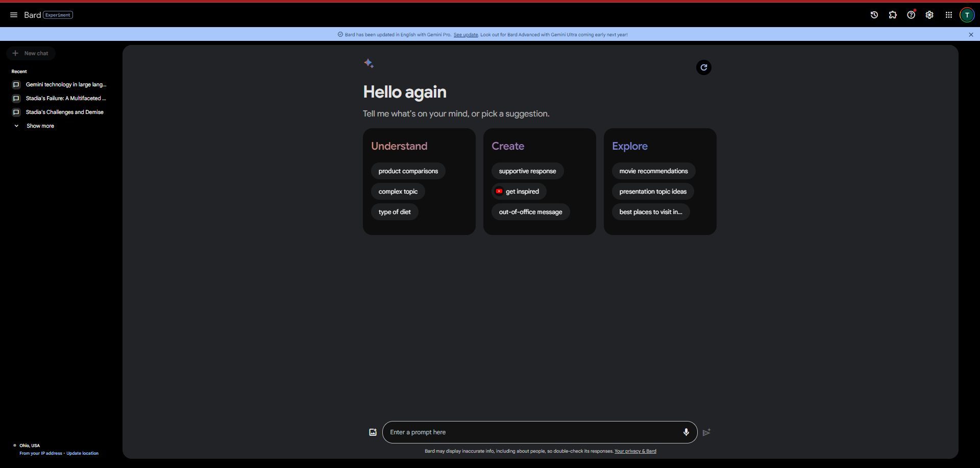Open the help question mark icon
The width and height of the screenshot is (980, 468).
click(911, 15)
